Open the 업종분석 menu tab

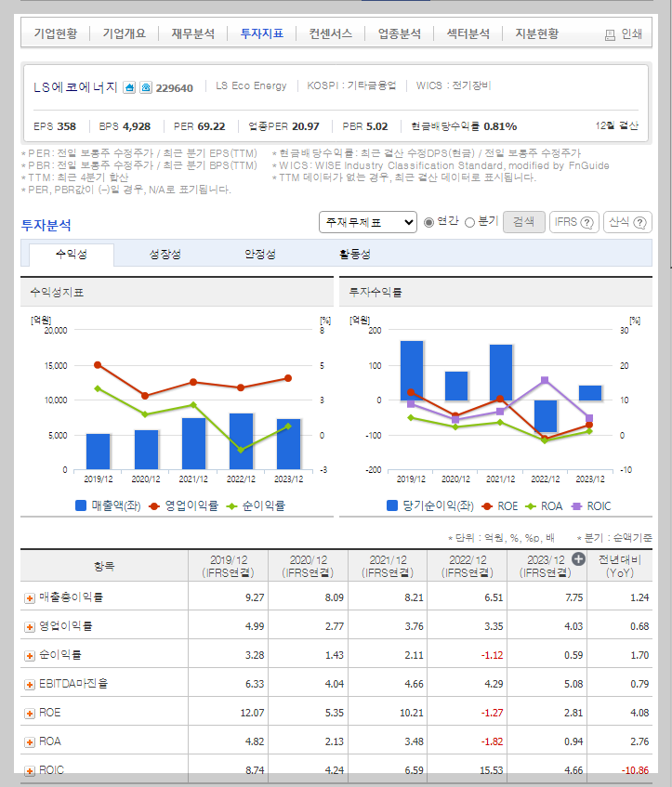pos(400,33)
